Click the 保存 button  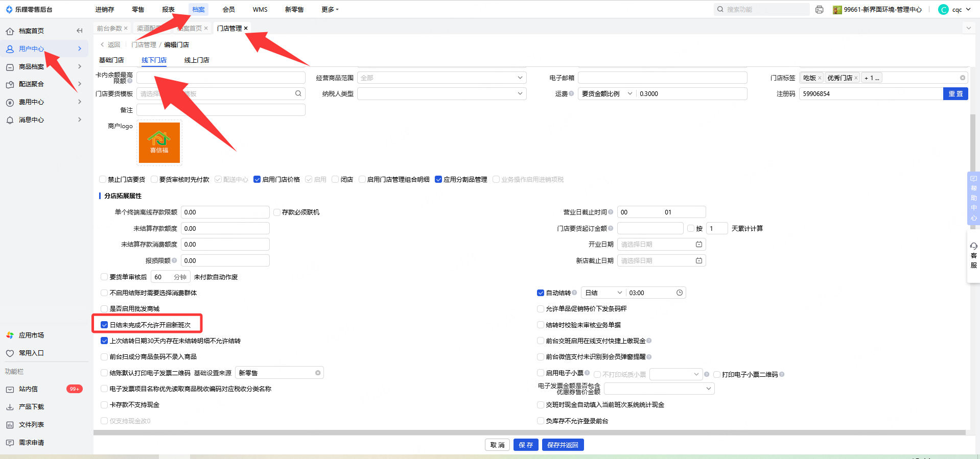526,445
